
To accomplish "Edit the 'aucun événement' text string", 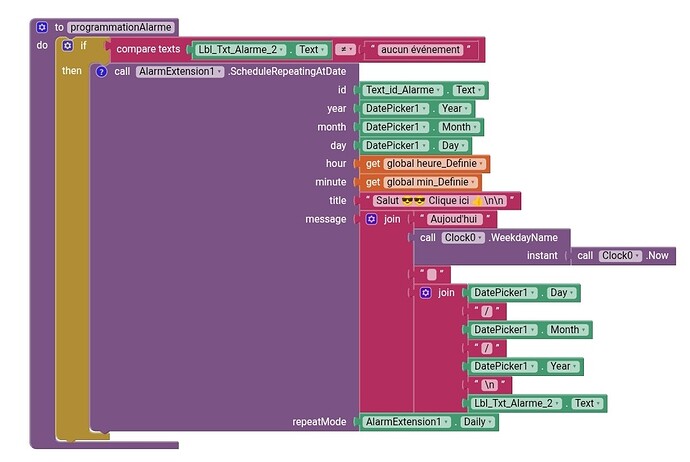I will pyautogui.click(x=420, y=49).
